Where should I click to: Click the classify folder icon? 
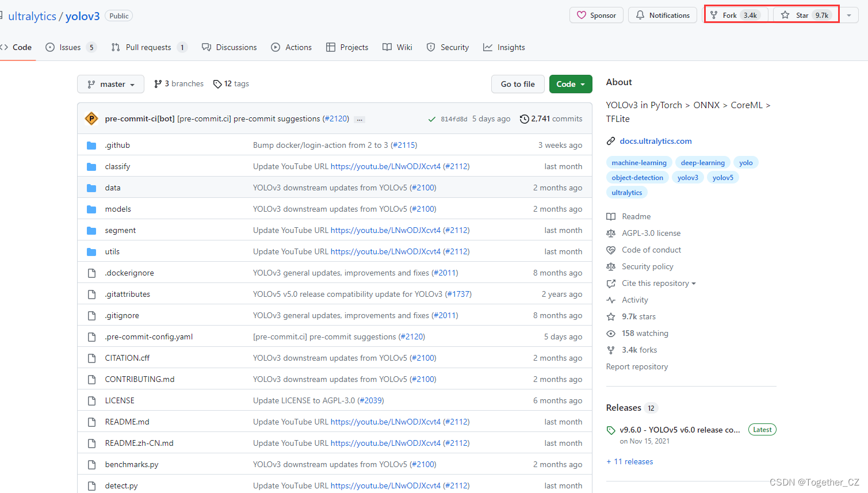click(91, 167)
